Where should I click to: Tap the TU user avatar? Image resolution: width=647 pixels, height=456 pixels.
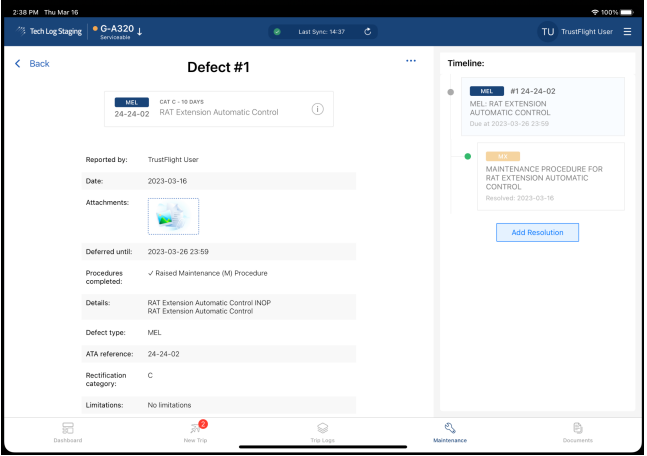click(x=547, y=32)
